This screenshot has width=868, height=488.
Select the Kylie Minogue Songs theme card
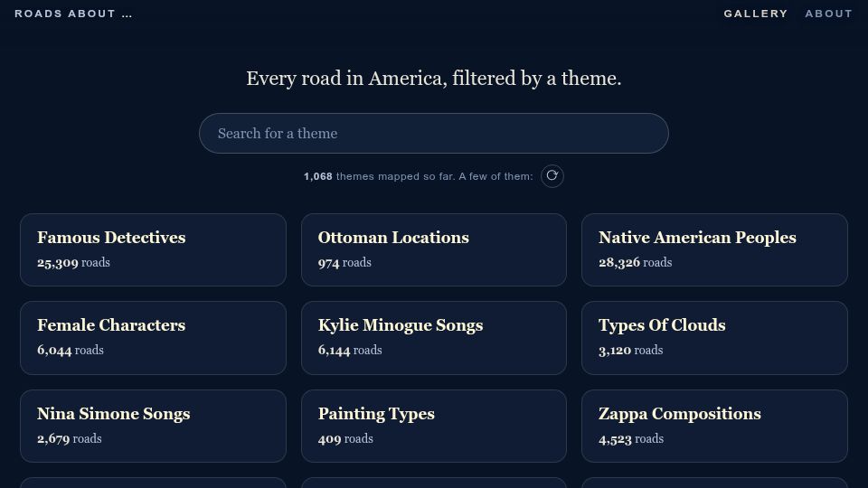[x=433, y=337]
